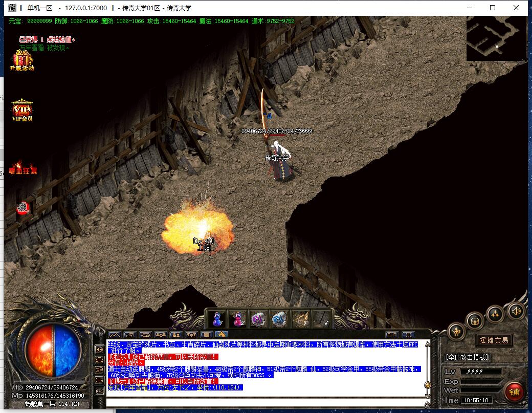Change the 全体攻击模式 attack mode label
The height and width of the screenshot is (413, 532).
(467, 357)
